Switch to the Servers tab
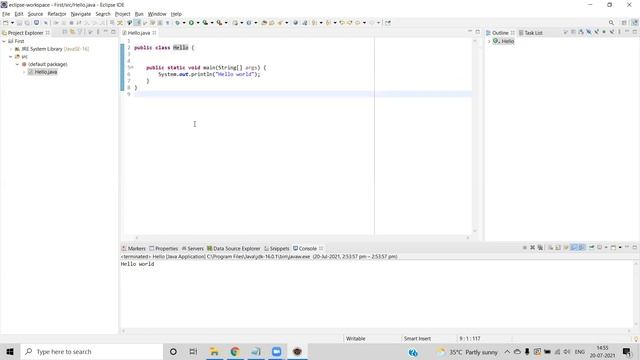 point(193,248)
